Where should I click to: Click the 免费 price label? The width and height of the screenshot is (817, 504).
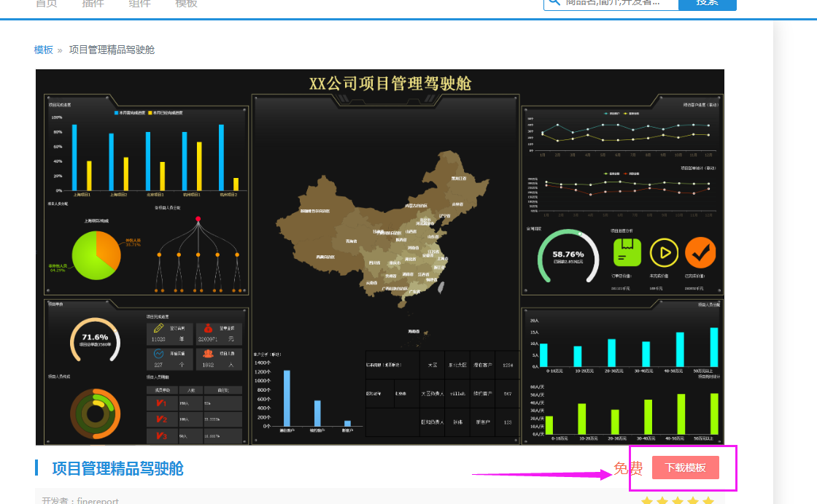click(x=628, y=468)
